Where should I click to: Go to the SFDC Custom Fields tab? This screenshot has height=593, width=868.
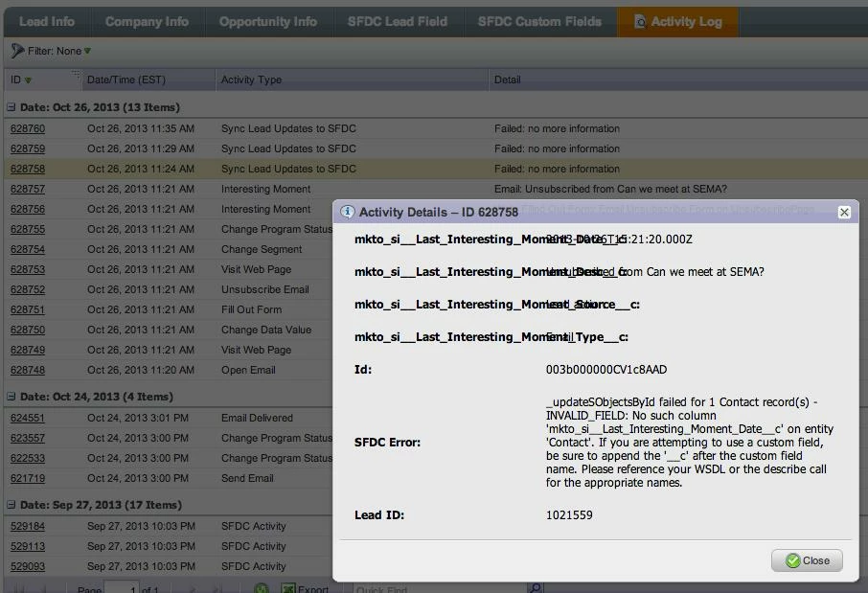(539, 22)
